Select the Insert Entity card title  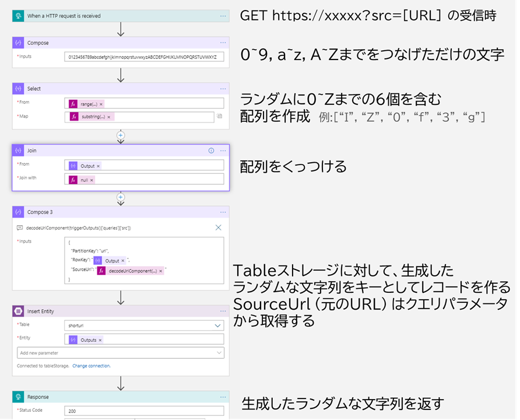click(40, 311)
